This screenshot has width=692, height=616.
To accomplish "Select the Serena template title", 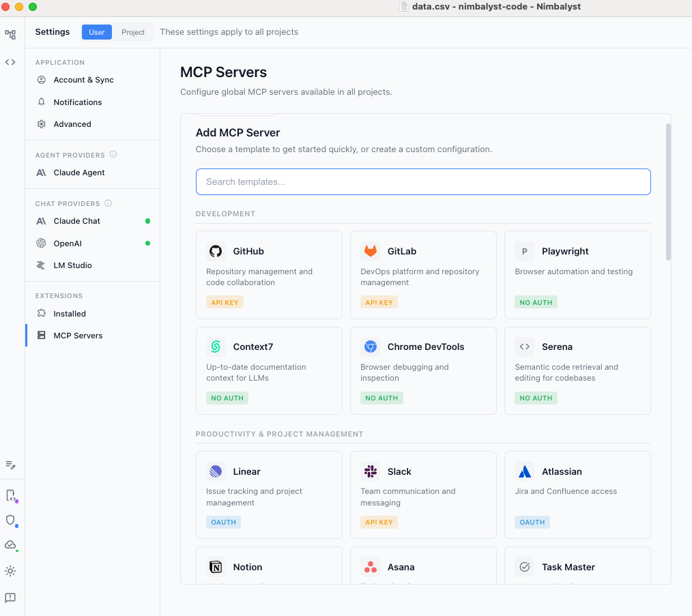I will tap(557, 347).
